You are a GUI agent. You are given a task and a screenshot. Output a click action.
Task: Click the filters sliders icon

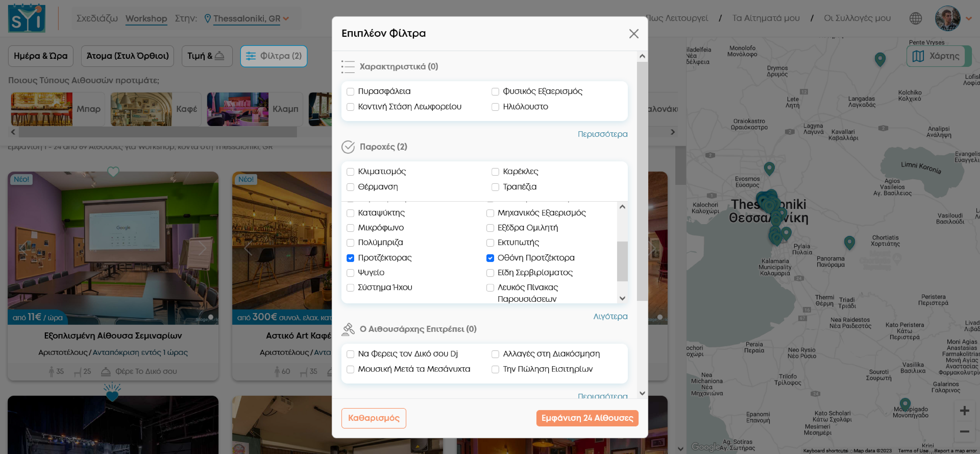coord(250,56)
